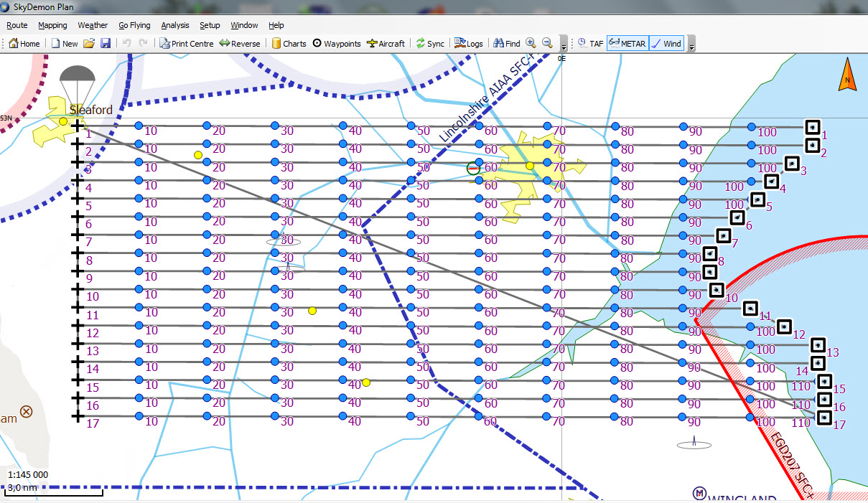Open the Aircraft settings
Screen dimensions: 868x503
point(386,43)
